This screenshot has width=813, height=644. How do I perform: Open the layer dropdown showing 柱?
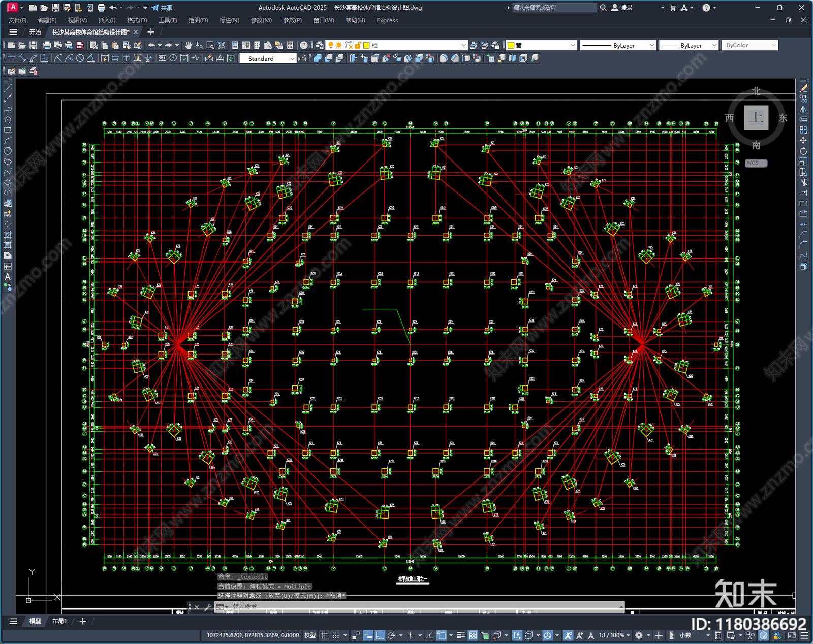(x=396, y=45)
